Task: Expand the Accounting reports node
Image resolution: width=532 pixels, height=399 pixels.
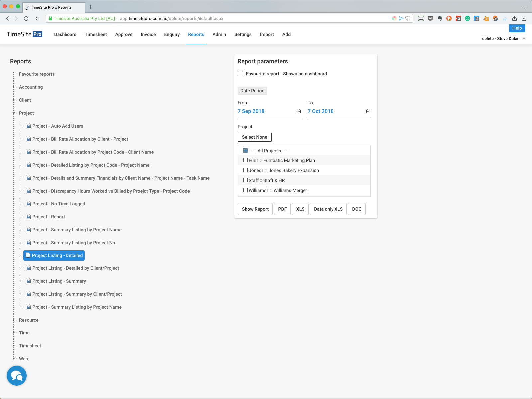Action: 14,87
